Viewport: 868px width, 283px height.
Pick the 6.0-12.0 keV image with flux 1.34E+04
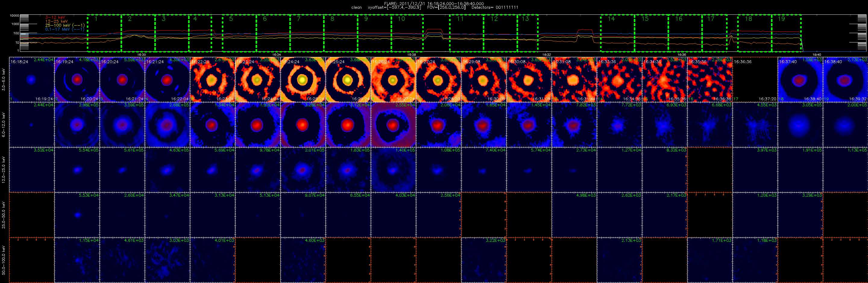[212, 125]
